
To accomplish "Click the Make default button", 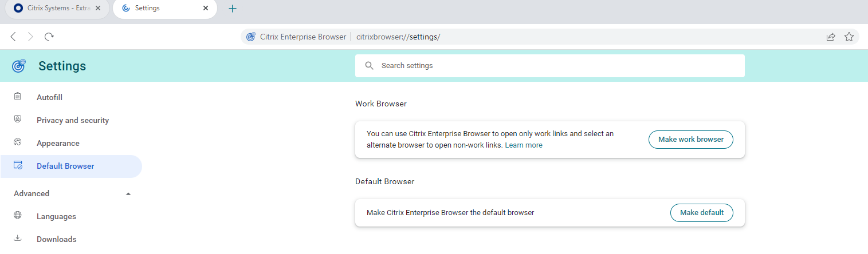I will click(701, 212).
